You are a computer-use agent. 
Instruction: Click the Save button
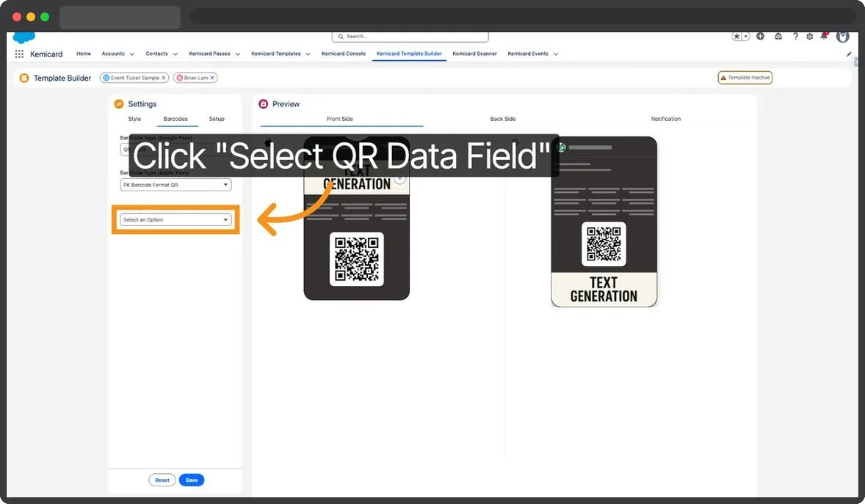pyautogui.click(x=192, y=481)
